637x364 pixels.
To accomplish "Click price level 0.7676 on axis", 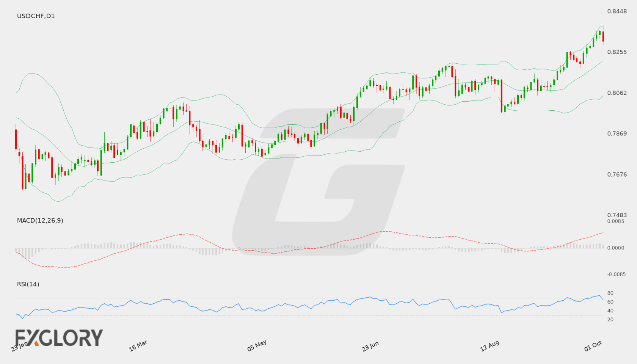I will (617, 174).
